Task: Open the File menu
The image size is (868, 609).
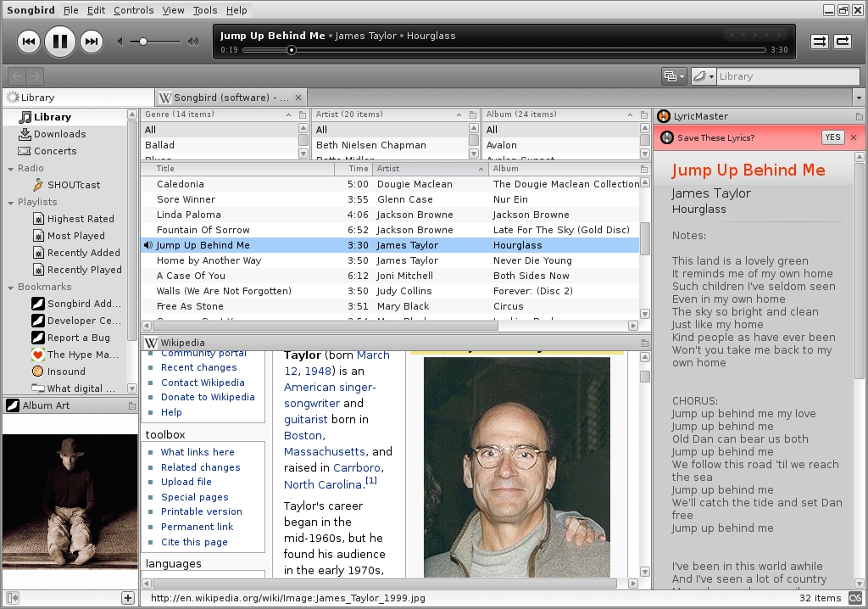Action: [x=71, y=10]
